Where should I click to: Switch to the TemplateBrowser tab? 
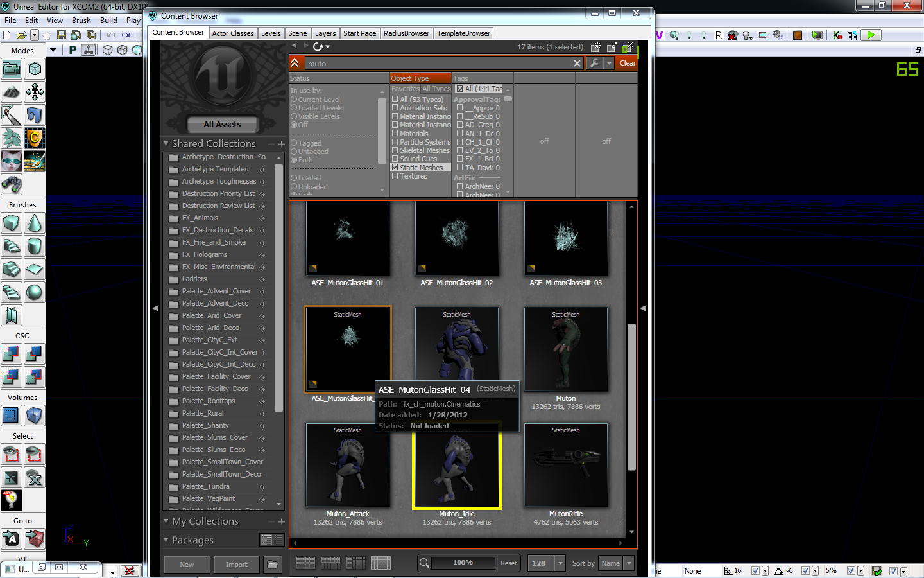[463, 33]
